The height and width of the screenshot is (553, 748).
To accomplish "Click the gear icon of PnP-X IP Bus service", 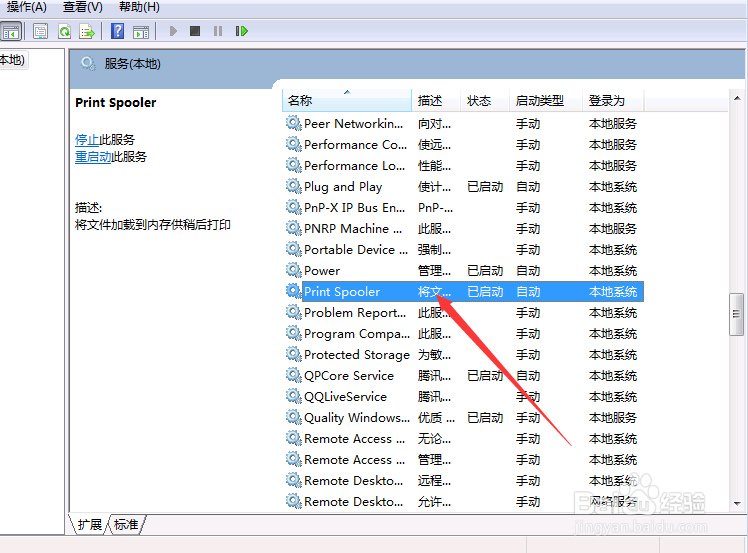I will click(x=293, y=207).
